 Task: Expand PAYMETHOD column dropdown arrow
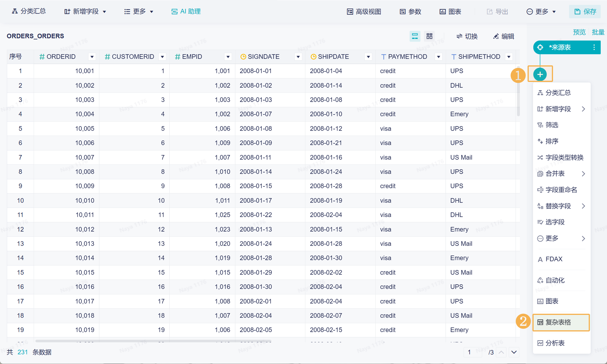point(438,57)
